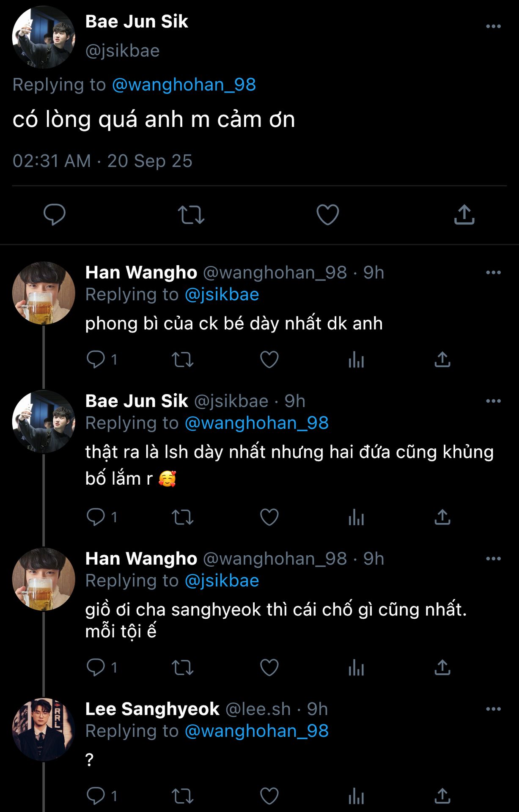Share Bae Jun Sik's 'thật ra là lsh' reply

442,517
